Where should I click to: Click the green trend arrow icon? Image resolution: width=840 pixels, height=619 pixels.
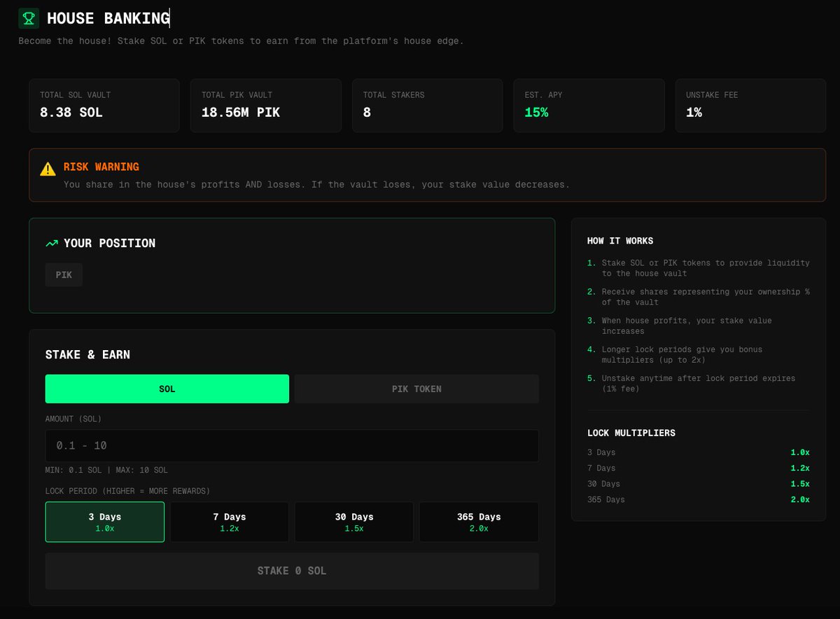click(x=52, y=244)
